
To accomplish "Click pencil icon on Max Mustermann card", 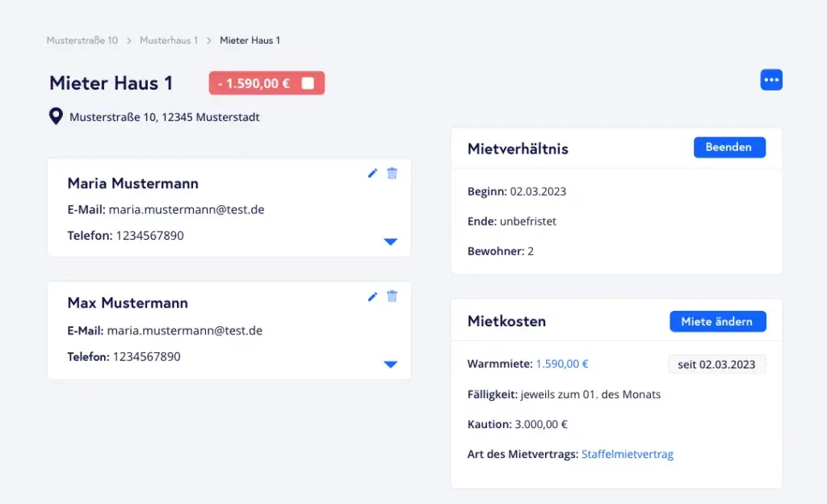I will (372, 296).
